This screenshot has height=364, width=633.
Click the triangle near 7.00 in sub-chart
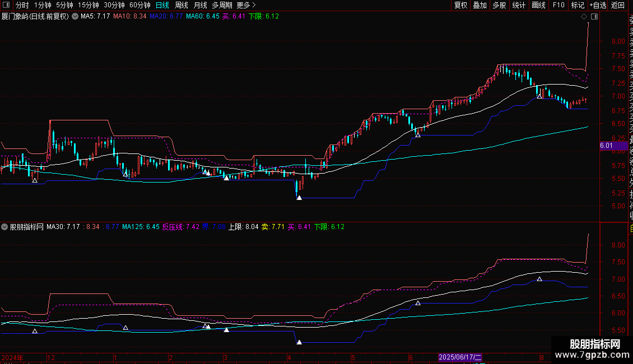(539, 279)
